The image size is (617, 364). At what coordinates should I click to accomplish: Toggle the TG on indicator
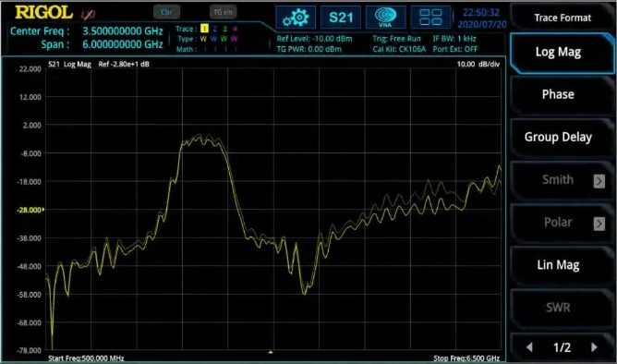[223, 12]
